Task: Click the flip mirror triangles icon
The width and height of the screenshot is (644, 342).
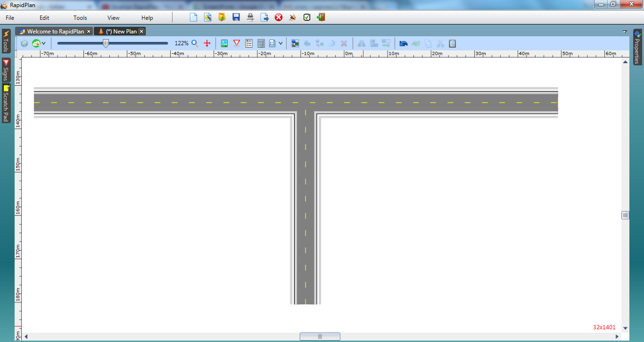Action: (x=362, y=43)
